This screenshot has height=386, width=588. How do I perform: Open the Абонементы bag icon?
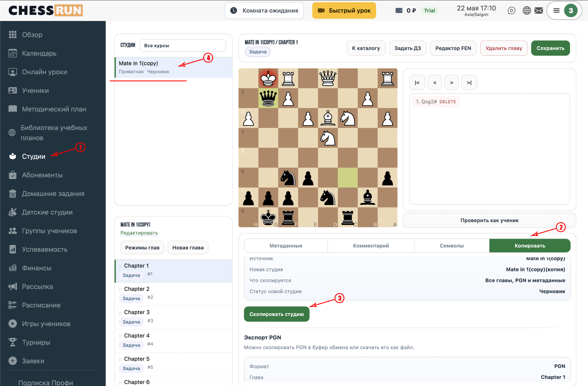click(x=13, y=175)
